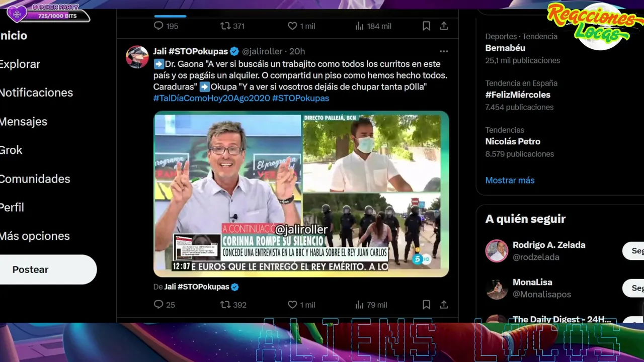Open the three-dot menu on Jali's tweet
The image size is (644, 362).
click(x=444, y=51)
